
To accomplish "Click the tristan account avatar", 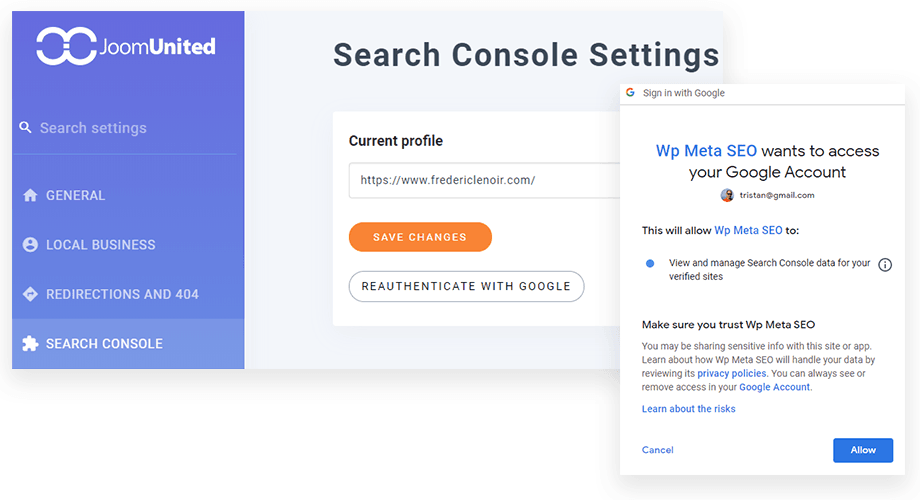I will 727,195.
